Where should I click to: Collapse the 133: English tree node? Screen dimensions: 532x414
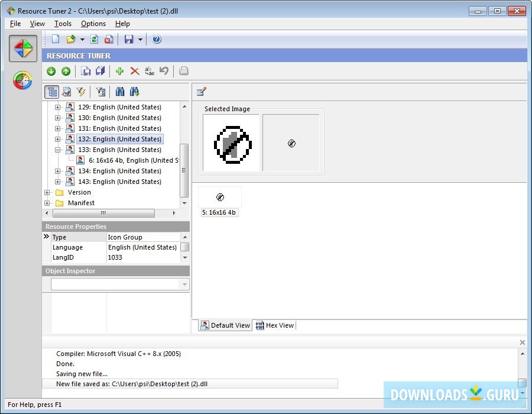(x=58, y=150)
